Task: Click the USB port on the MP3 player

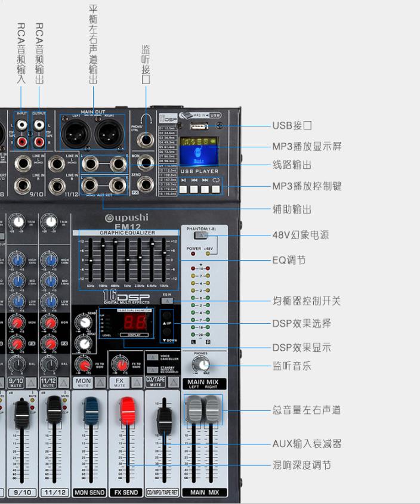Action: click(199, 126)
